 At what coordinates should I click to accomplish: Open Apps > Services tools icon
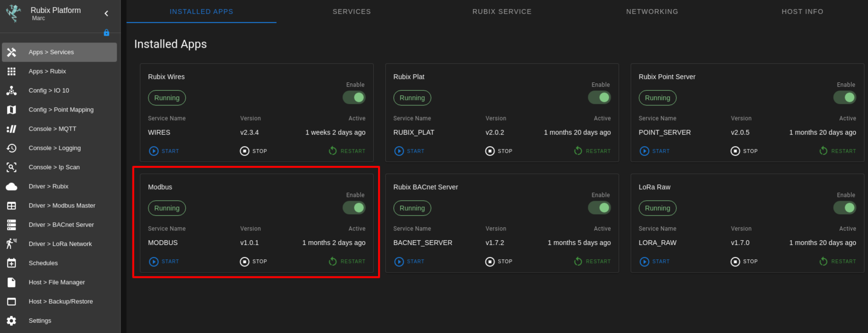11,52
